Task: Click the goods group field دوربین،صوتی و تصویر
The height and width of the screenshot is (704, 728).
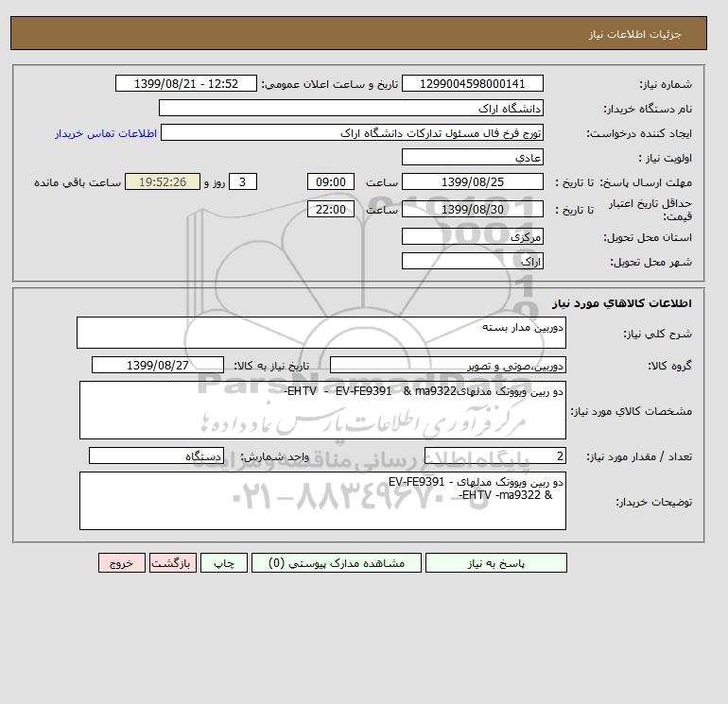Action: (447, 365)
